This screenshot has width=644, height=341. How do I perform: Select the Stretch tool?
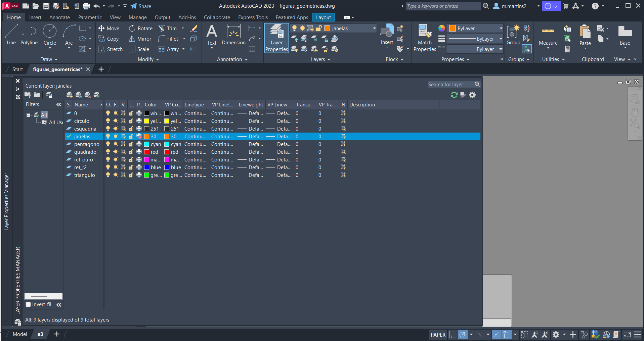[110, 49]
